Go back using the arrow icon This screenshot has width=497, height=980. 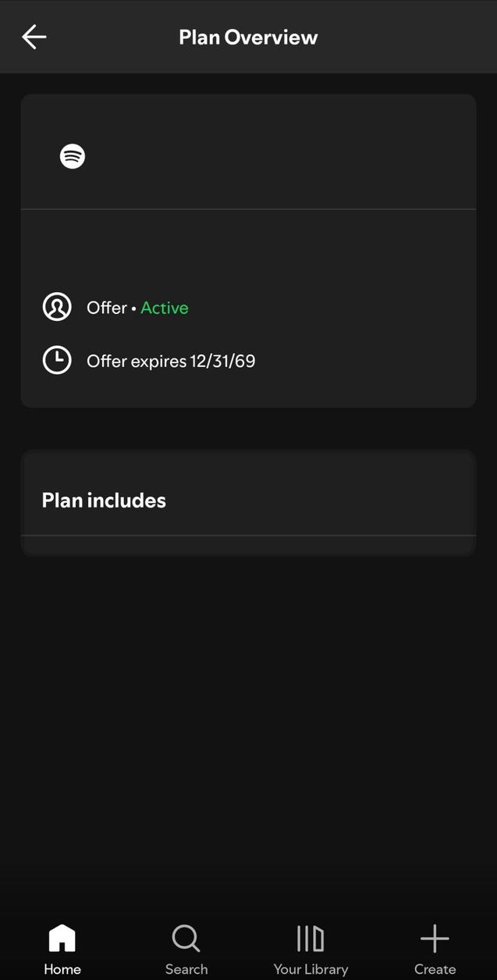click(x=34, y=37)
